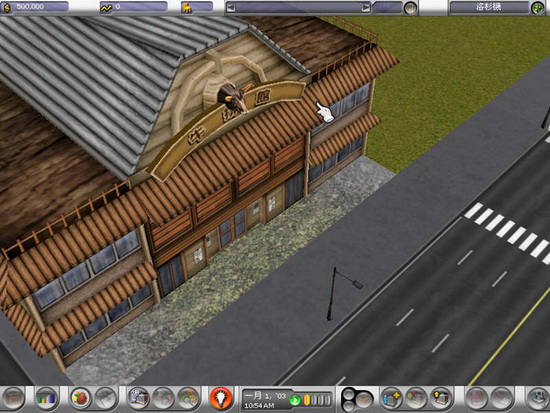Screen dimensions: 550x413
Task: Click the large round button beside small circles
Action: pyautogui.click(x=365, y=399)
